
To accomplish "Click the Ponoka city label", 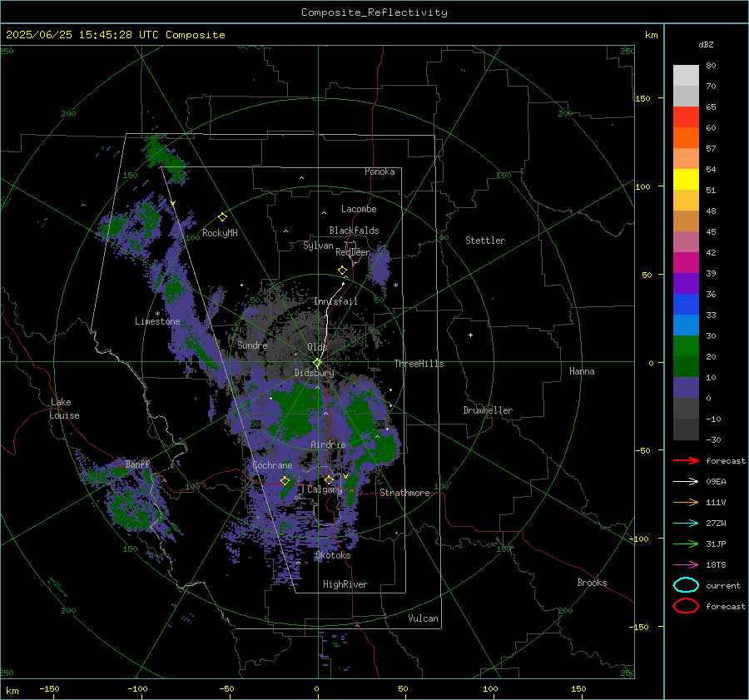I will point(379,171).
